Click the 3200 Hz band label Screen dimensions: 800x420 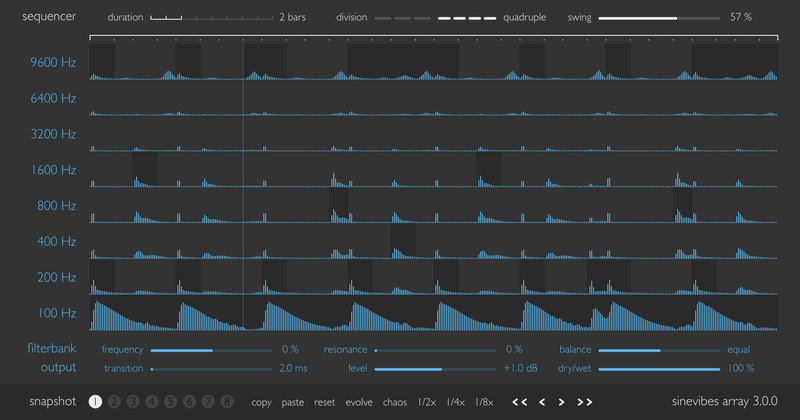[x=53, y=134]
